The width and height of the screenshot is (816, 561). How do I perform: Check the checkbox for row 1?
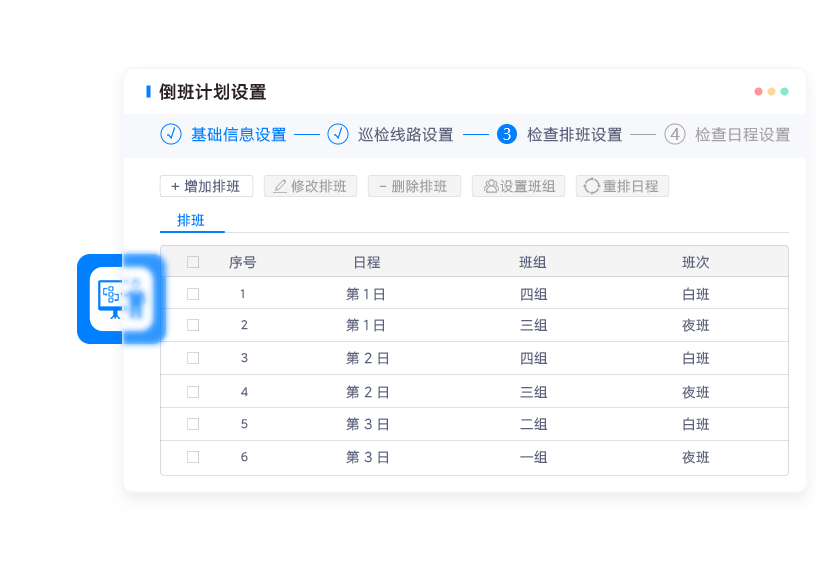(193, 294)
